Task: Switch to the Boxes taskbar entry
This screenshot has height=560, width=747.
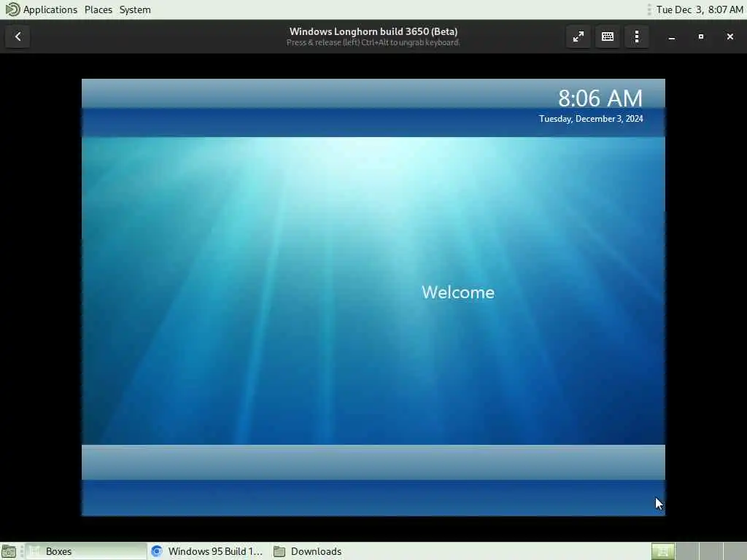Action: pos(86,551)
